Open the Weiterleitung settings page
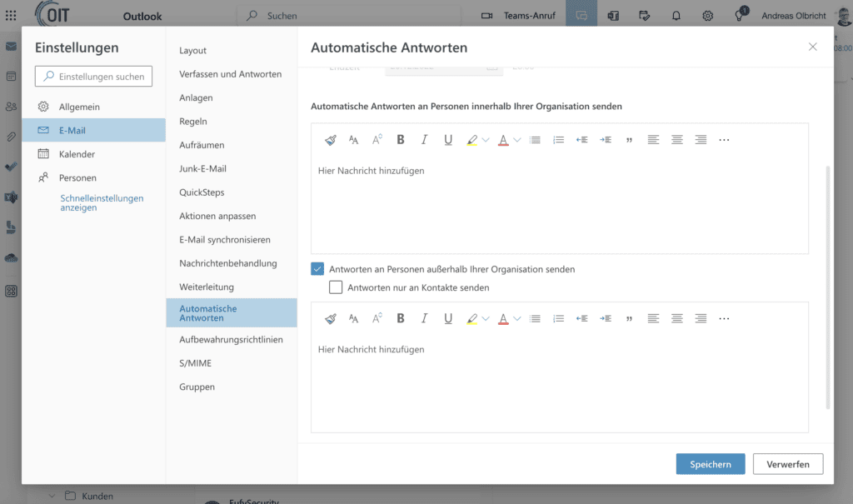 point(207,287)
